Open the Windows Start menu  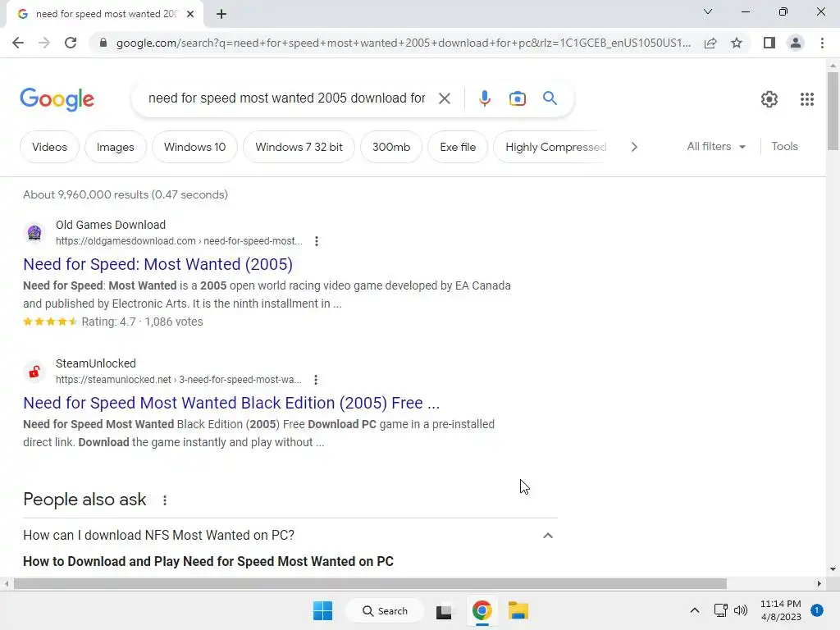coord(322,610)
